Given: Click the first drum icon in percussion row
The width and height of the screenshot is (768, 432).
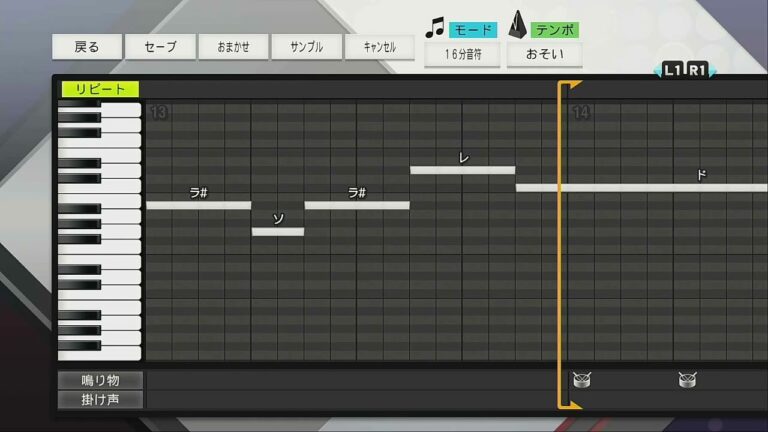Looking at the screenshot, I should click(x=582, y=379).
